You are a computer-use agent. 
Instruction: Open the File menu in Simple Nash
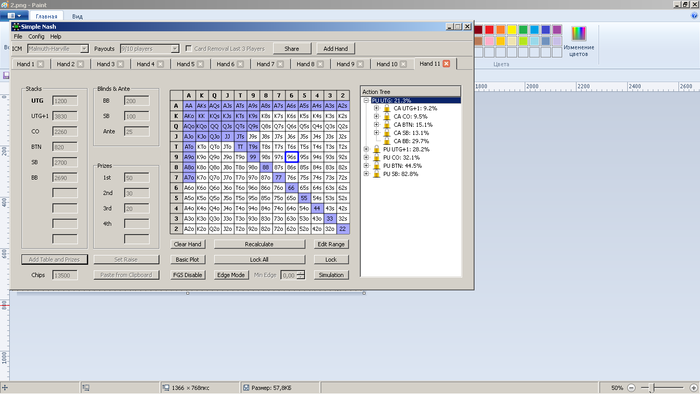(x=18, y=37)
